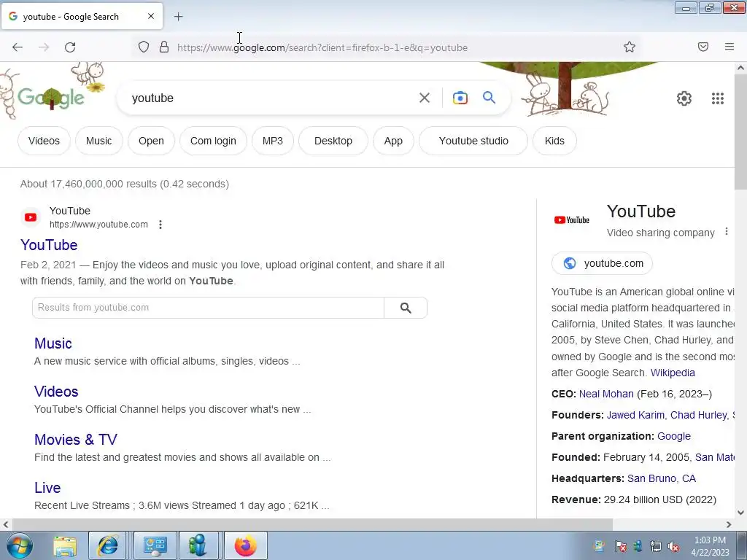Search by image using the camera icon
This screenshot has height=560, width=747.
tap(460, 98)
